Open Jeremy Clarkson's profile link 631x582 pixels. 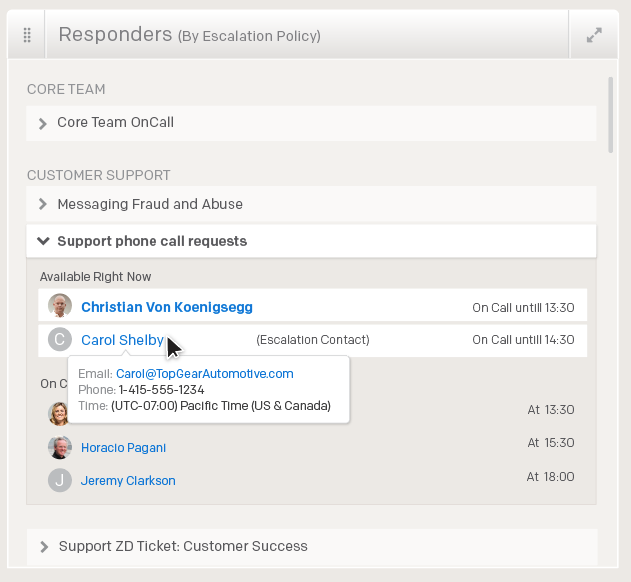(x=128, y=481)
